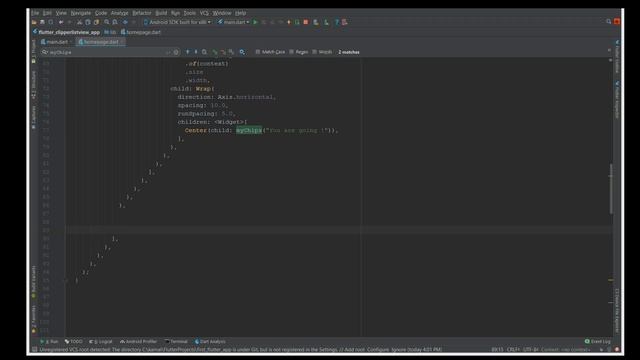Click the Search Everywhere magnifier icon
The height and width of the screenshot is (360, 640).
click(609, 22)
